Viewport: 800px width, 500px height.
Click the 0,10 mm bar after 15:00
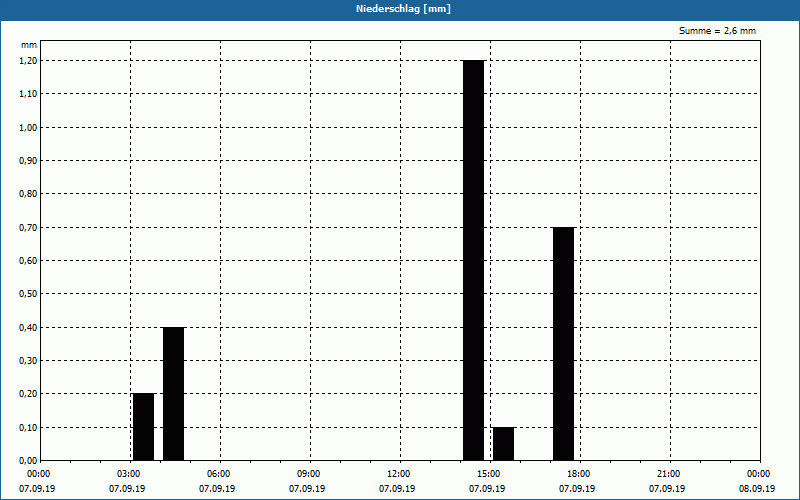pyautogui.click(x=504, y=444)
